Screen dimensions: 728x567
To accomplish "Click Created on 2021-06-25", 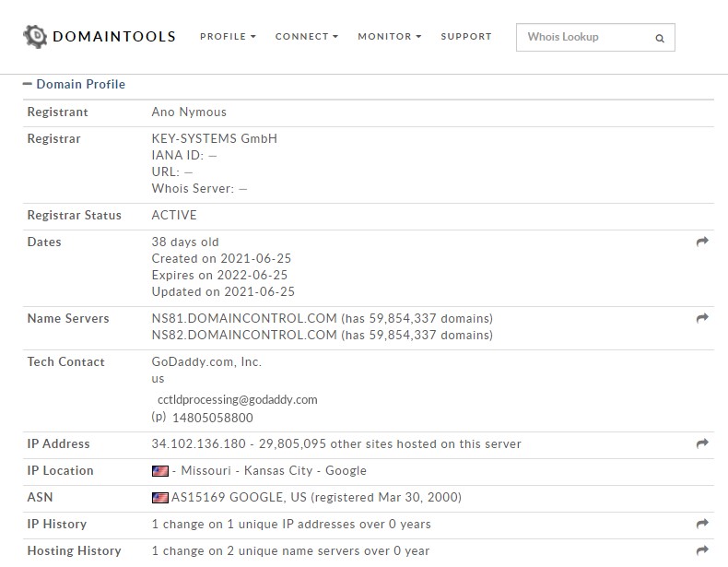I will (221, 258).
